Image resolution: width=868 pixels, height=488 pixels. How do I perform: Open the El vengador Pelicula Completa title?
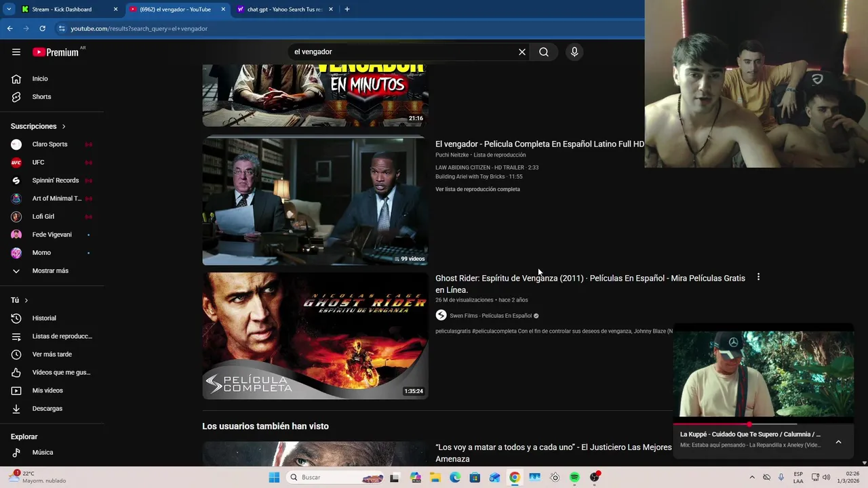click(x=540, y=144)
